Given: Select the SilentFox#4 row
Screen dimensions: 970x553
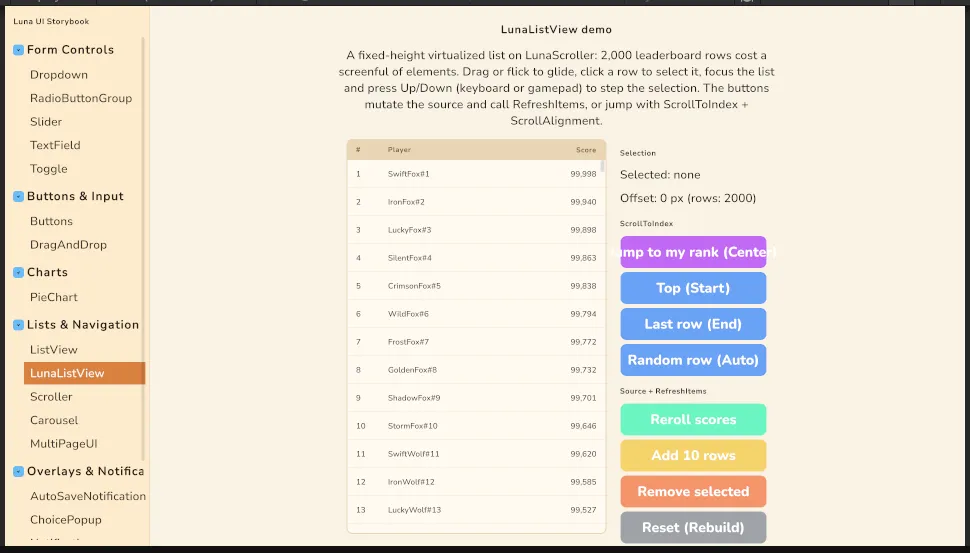Looking at the screenshot, I should click(476, 258).
